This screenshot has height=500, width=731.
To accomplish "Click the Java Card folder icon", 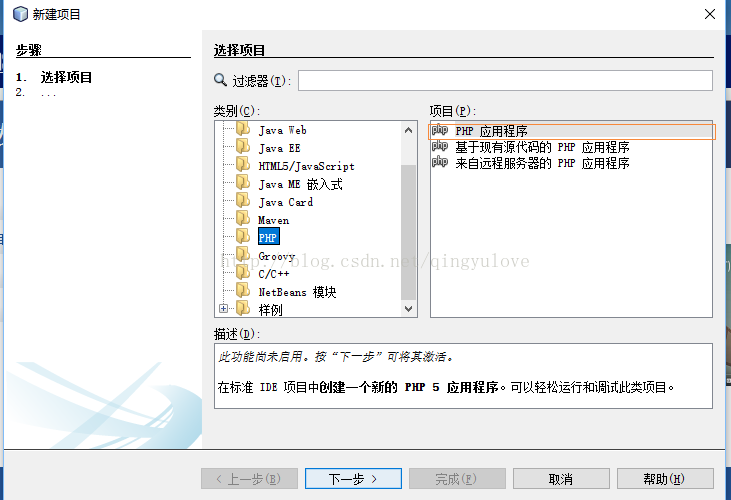I will (243, 201).
